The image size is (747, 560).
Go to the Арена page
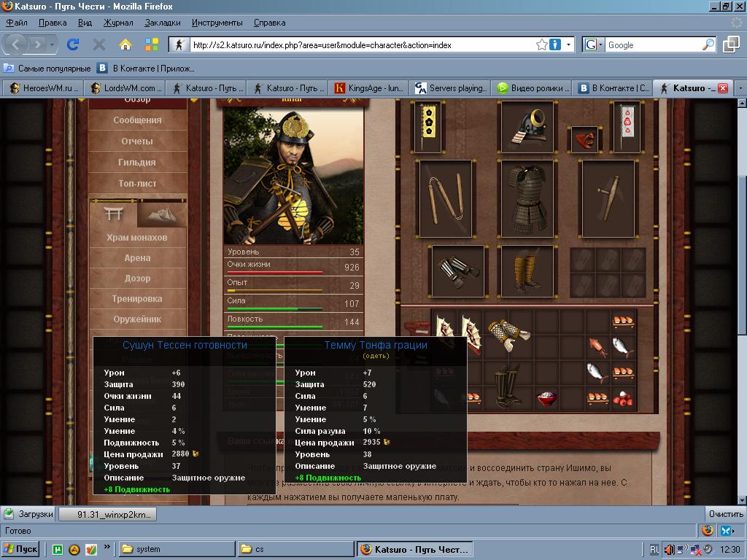tap(137, 257)
